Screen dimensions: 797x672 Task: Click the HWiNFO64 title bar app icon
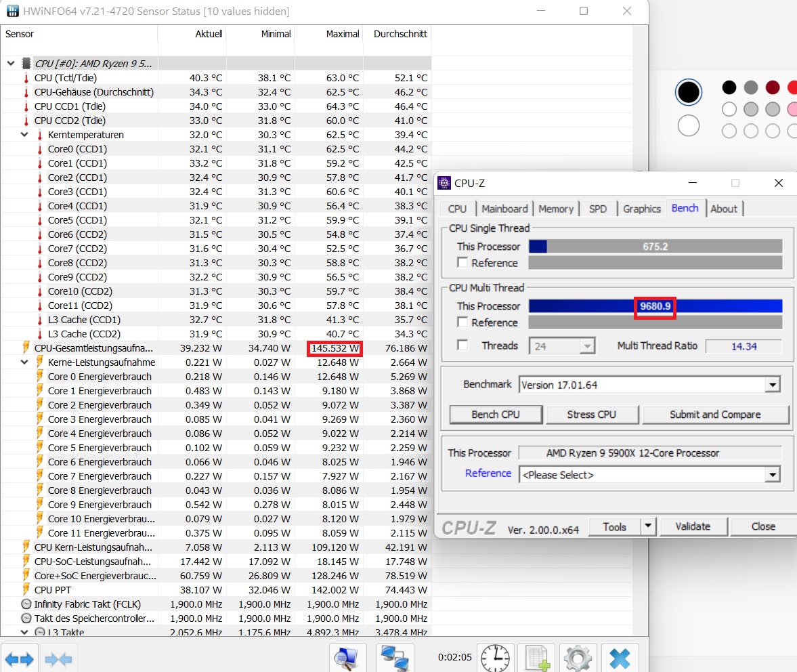(x=12, y=11)
